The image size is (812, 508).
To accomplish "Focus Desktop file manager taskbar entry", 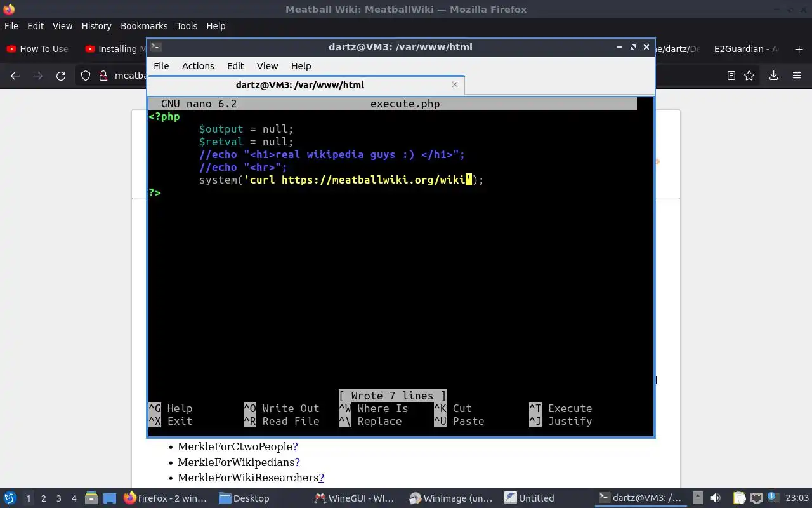I will pyautogui.click(x=245, y=498).
